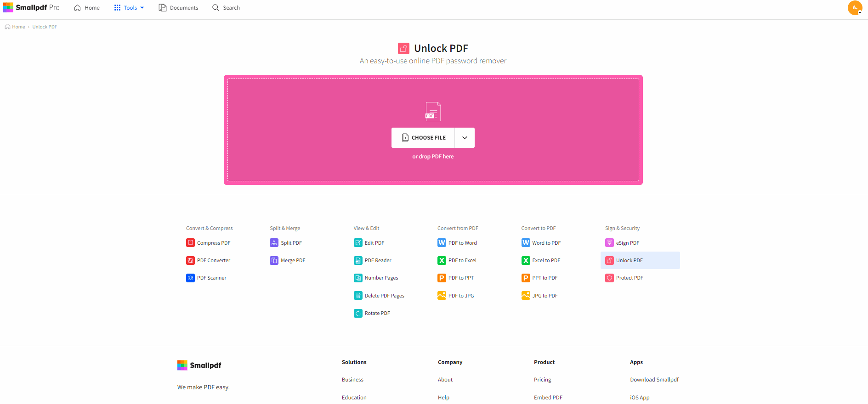Click the Education footer link

click(x=354, y=398)
